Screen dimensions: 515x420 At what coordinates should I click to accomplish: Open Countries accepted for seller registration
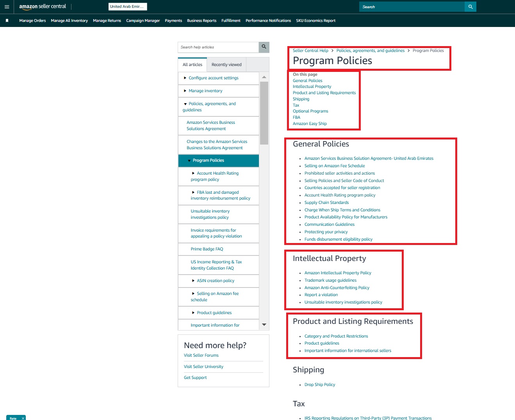tap(342, 188)
